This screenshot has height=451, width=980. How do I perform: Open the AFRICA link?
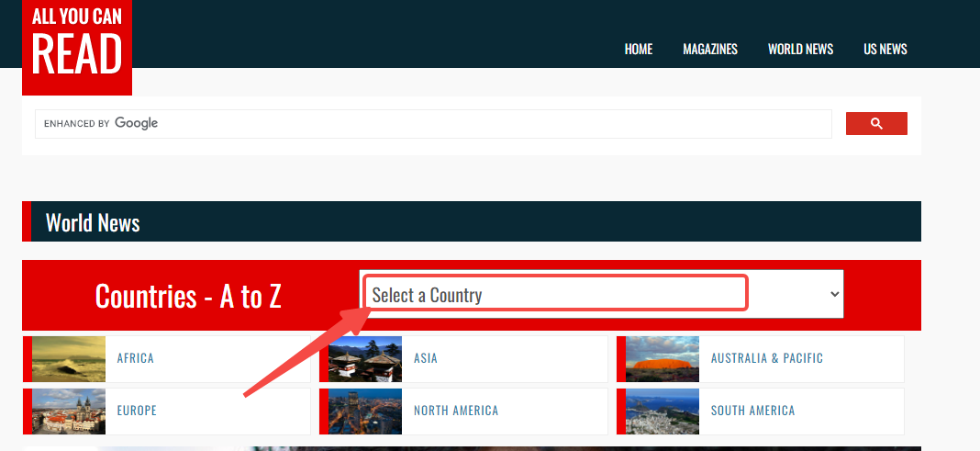pos(135,358)
